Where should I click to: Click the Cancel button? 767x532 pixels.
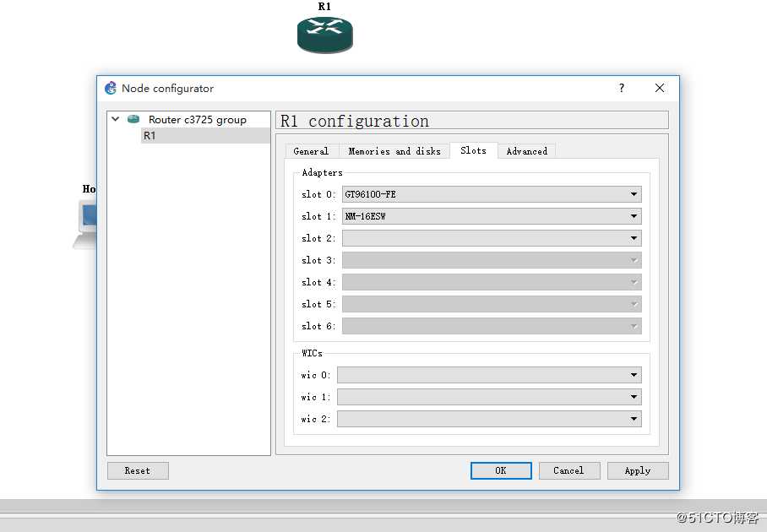pyautogui.click(x=568, y=470)
